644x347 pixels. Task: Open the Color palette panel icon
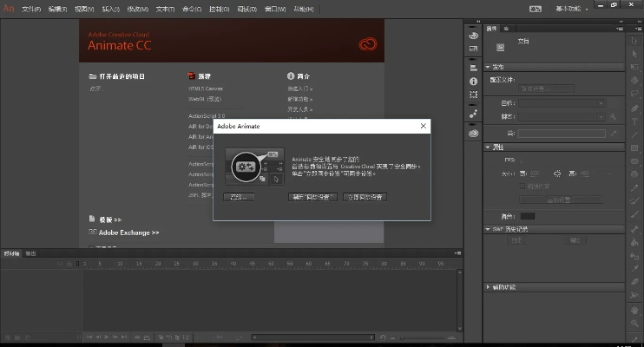coord(473,36)
